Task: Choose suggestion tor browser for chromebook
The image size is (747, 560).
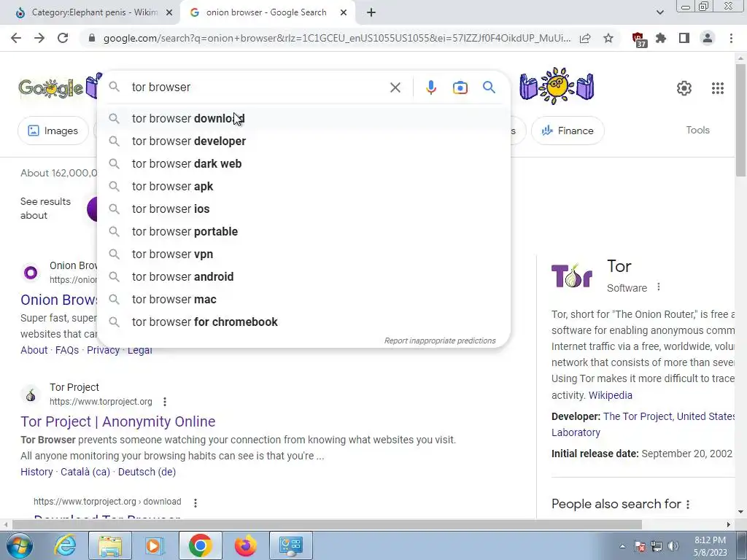Action: pos(303,322)
